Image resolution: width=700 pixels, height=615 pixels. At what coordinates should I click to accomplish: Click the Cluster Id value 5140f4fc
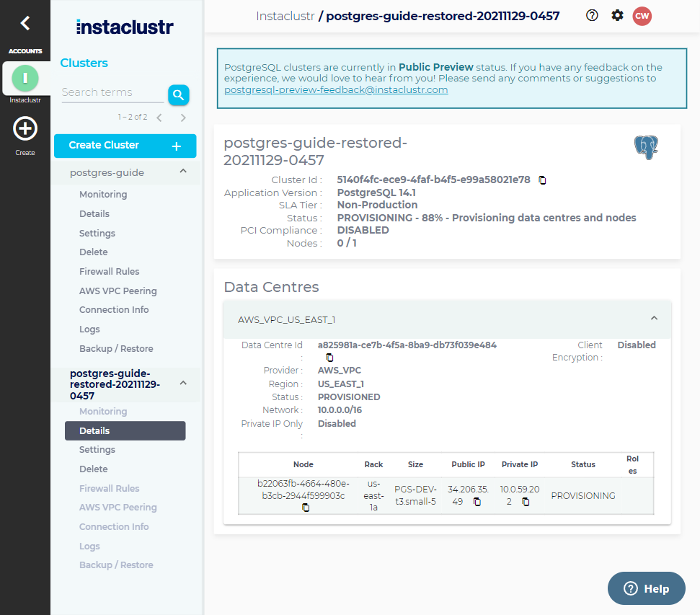point(433,180)
